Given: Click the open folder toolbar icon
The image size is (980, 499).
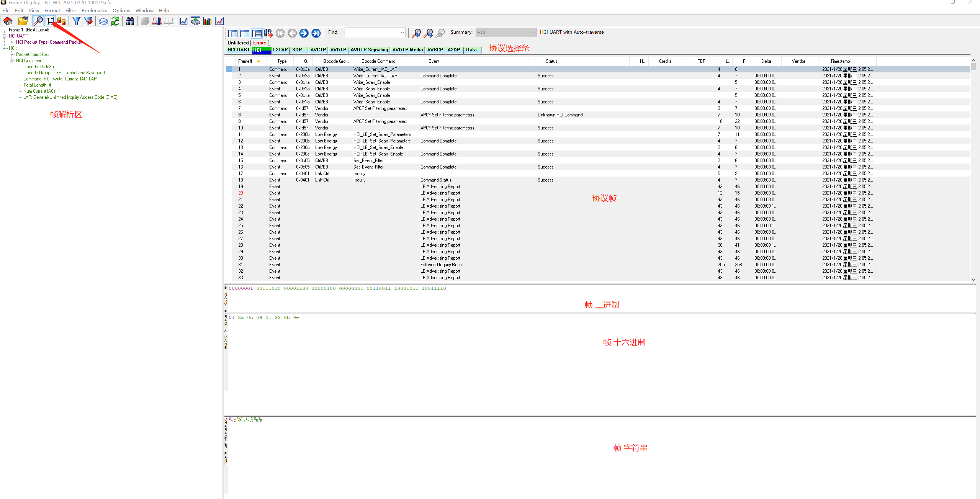Looking at the screenshot, I should pos(23,21).
